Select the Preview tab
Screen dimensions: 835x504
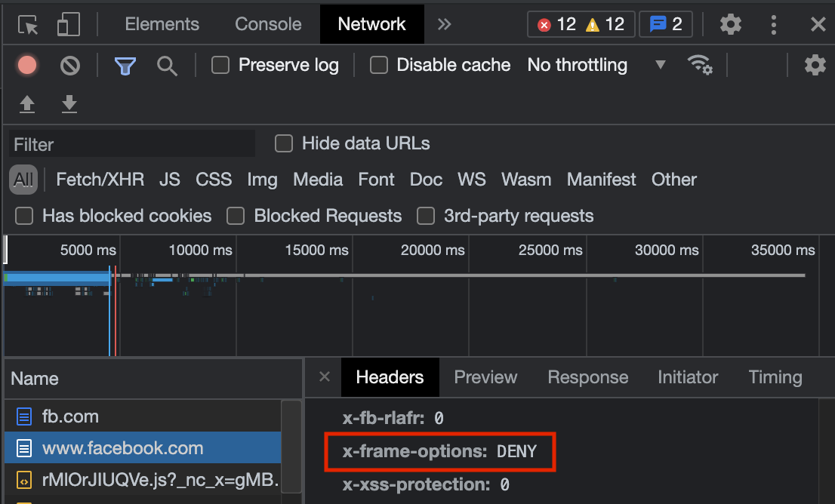[485, 376]
